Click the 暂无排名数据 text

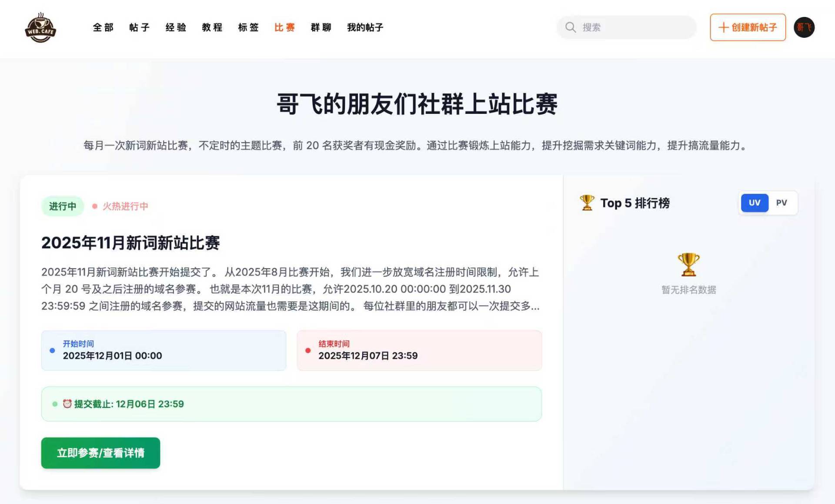(688, 290)
